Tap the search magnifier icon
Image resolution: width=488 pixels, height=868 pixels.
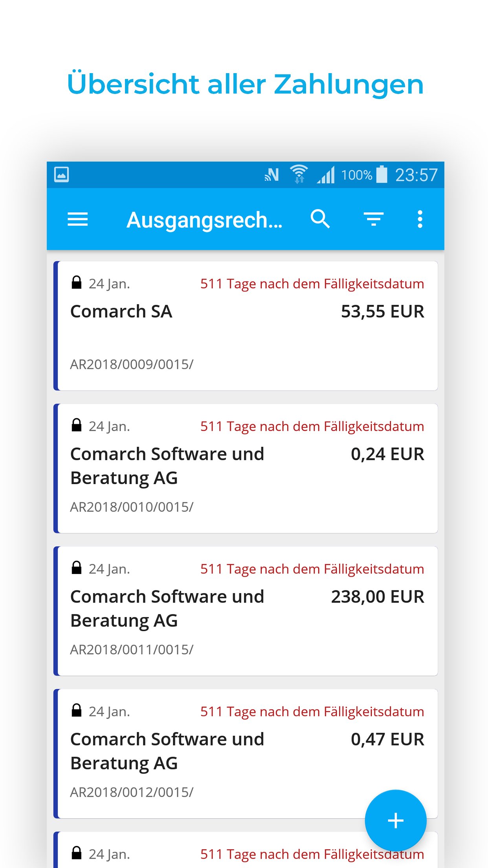tap(320, 219)
